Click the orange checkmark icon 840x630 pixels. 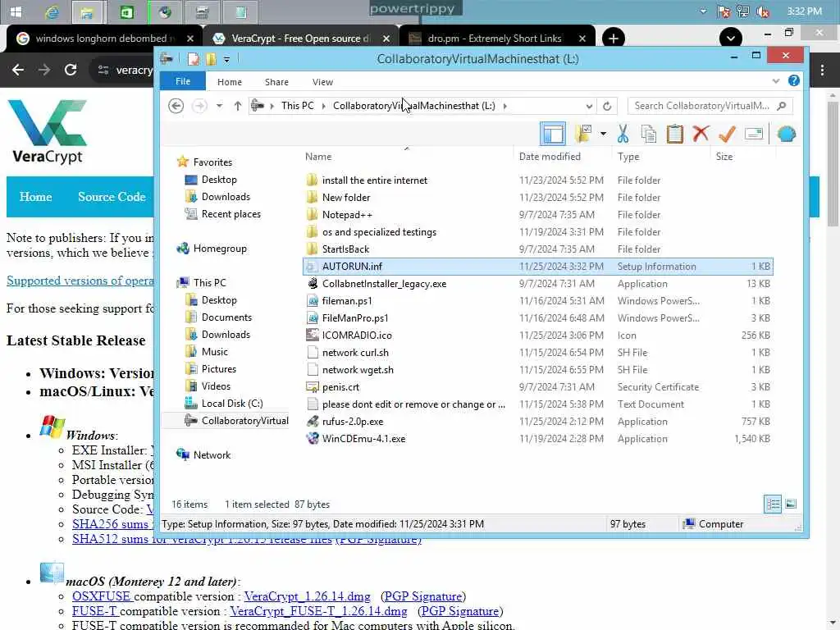pos(727,134)
